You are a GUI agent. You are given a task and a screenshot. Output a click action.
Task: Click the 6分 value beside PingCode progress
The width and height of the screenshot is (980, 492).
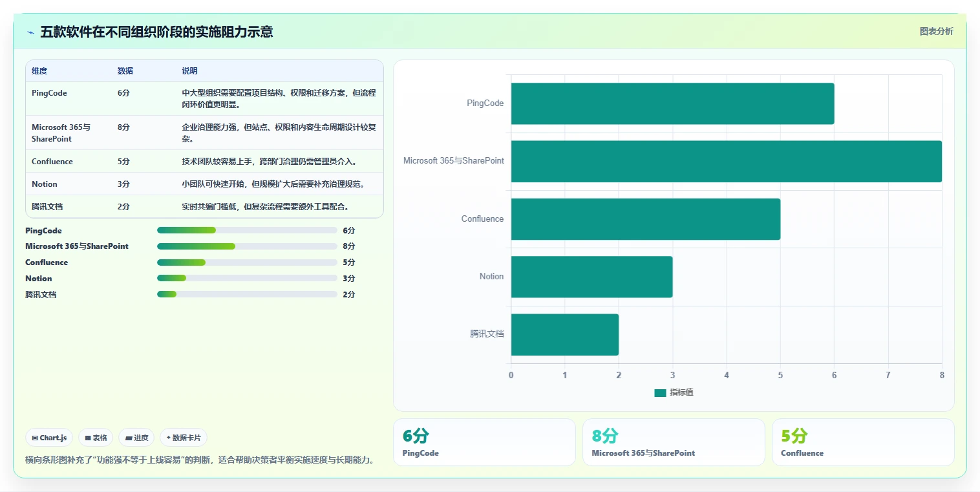pyautogui.click(x=349, y=231)
